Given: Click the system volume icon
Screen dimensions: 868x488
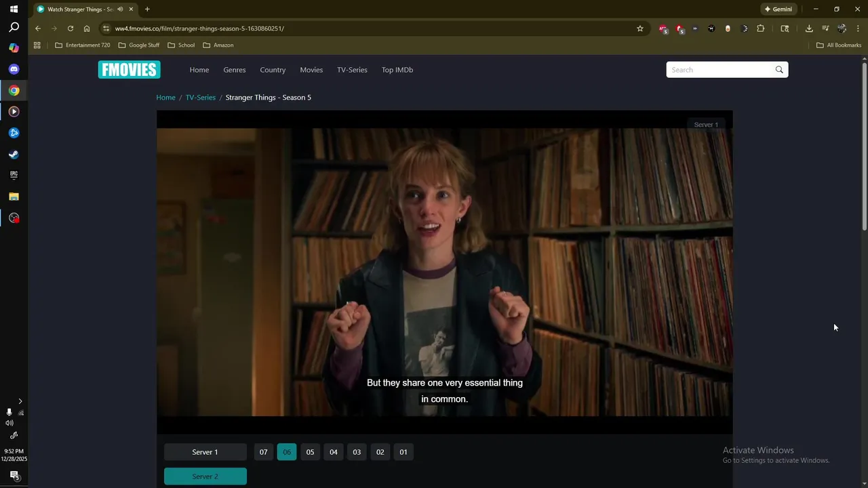Looking at the screenshot, I should pyautogui.click(x=9, y=423).
